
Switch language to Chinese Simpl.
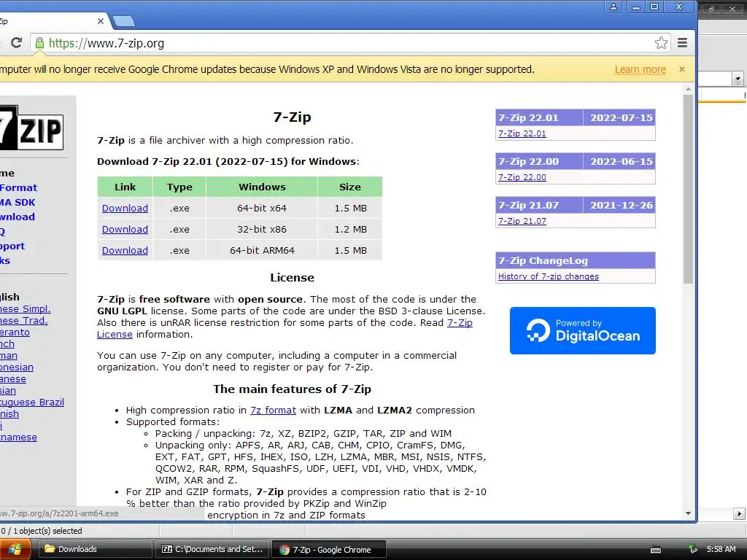click(26, 308)
